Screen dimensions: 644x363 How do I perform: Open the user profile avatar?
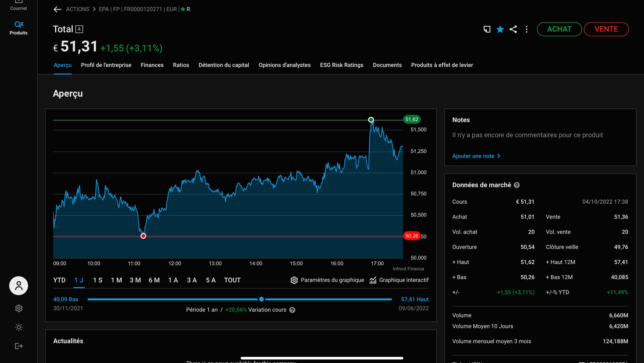(x=18, y=286)
